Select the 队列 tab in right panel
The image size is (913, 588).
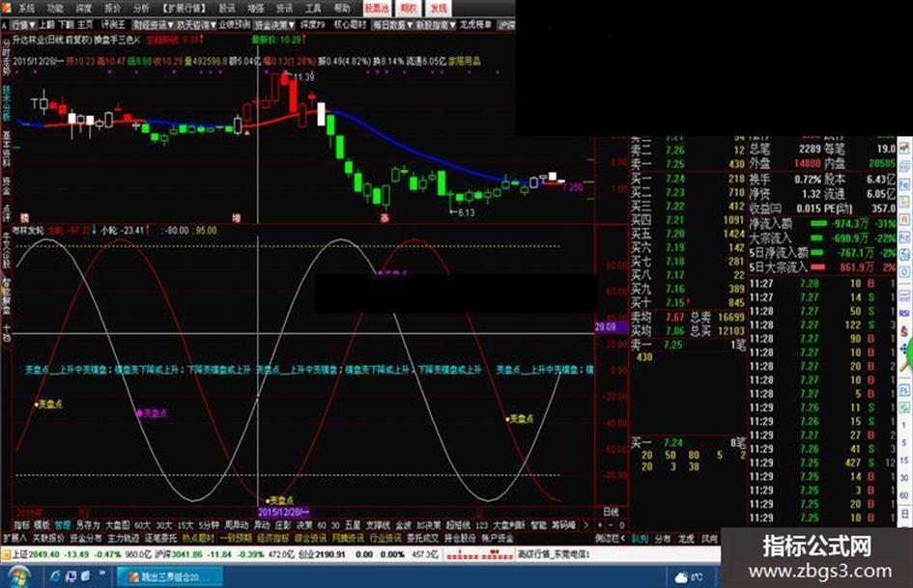640,539
